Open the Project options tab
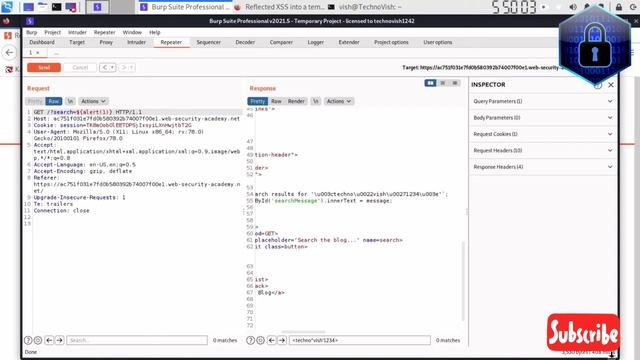Viewport: 640px width, 360px height. coord(391,42)
